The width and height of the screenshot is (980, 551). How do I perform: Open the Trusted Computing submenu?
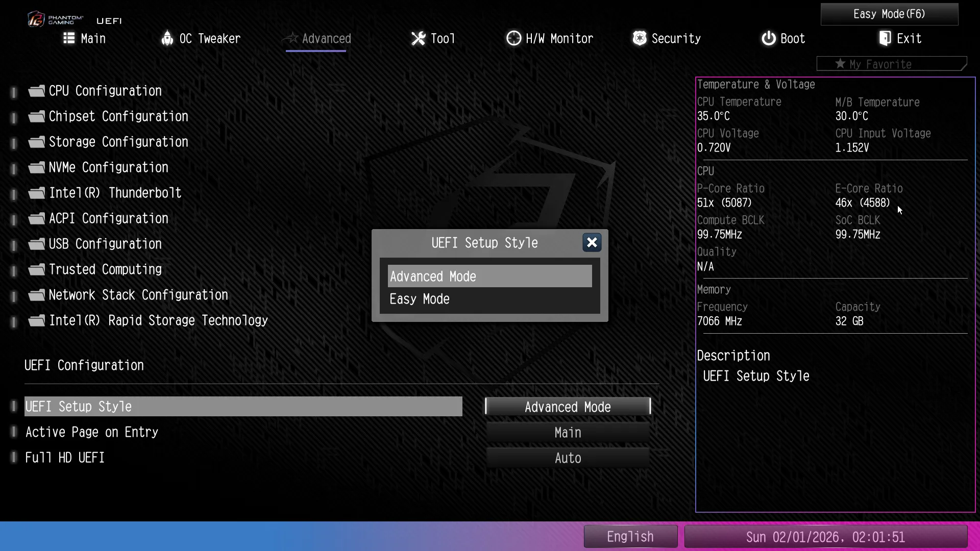coord(105,269)
